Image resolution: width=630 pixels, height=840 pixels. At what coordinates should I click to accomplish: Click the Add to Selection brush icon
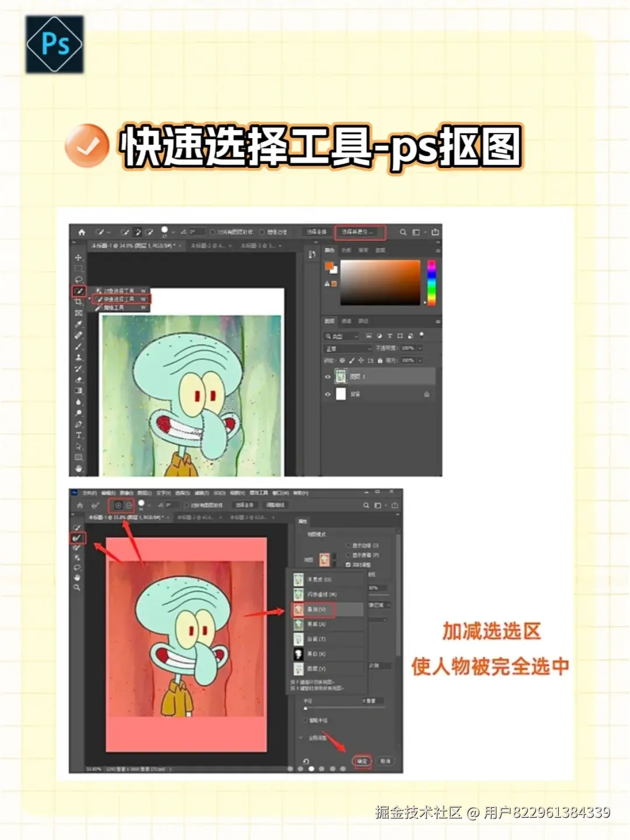tap(118, 505)
